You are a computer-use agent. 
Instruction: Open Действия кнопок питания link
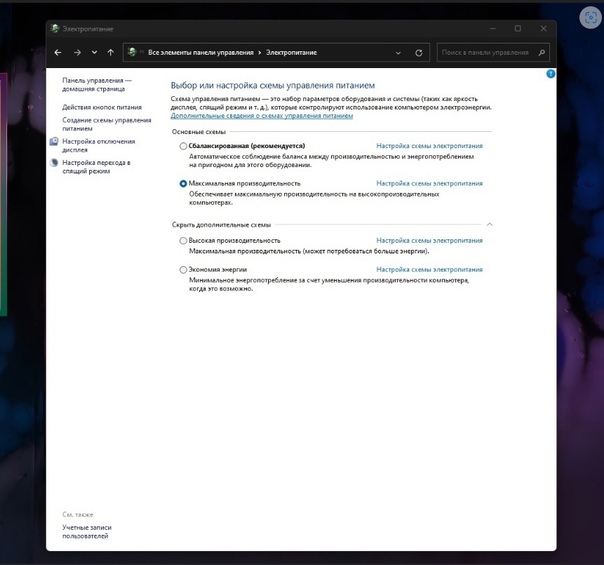click(101, 107)
